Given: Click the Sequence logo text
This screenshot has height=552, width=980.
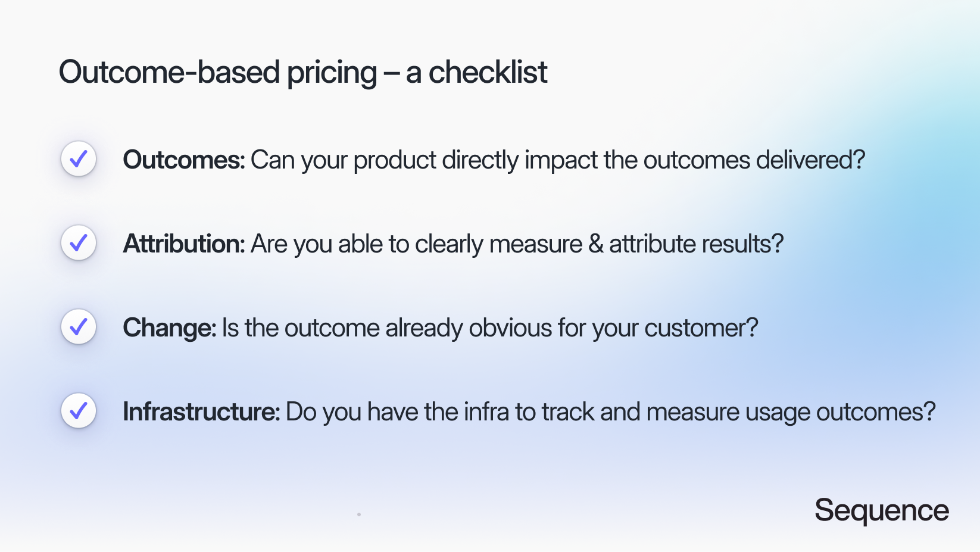Looking at the screenshot, I should [881, 510].
